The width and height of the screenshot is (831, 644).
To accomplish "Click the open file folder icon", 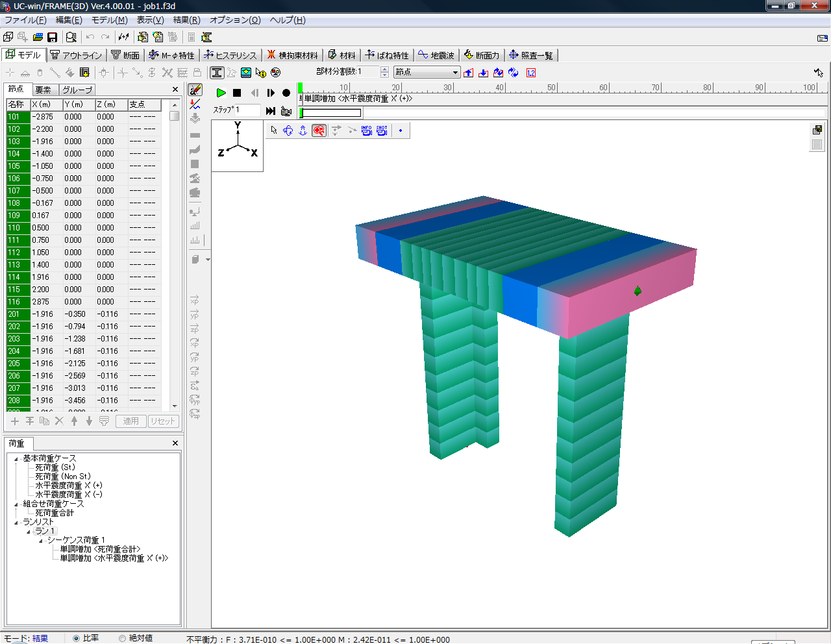I will (x=38, y=38).
